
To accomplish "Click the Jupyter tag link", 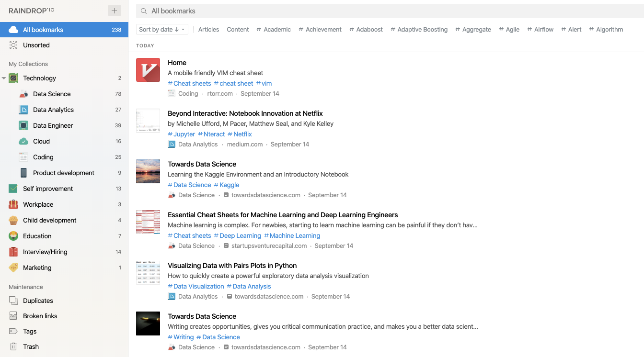I will tap(182, 134).
